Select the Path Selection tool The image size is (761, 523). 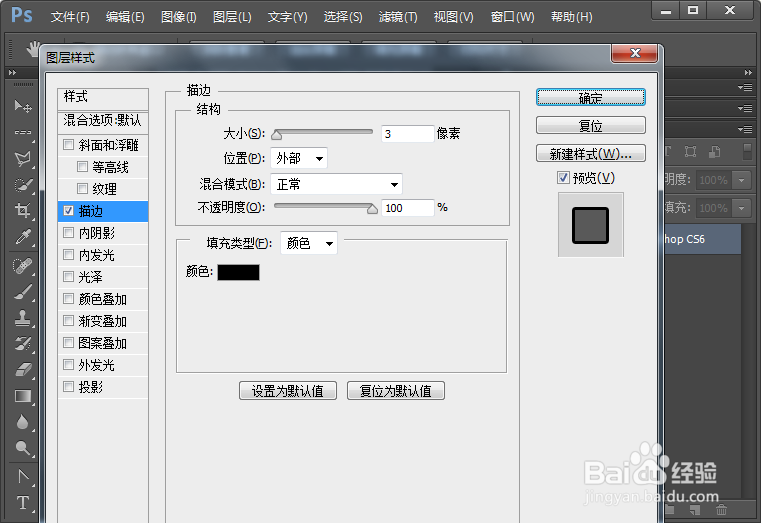[22, 476]
